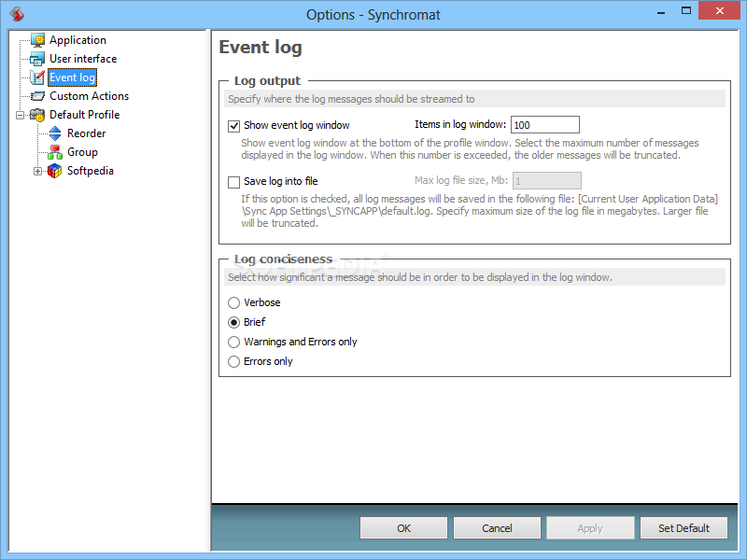Maximize the Options window
This screenshot has height=560, width=747.
686,10
